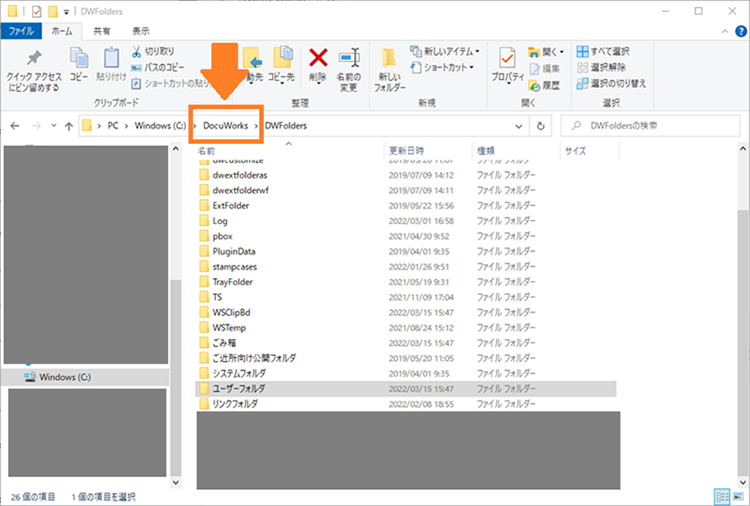This screenshot has height=506, width=750.
Task: Choose Copy path (パスのコピー)
Action: click(x=157, y=67)
